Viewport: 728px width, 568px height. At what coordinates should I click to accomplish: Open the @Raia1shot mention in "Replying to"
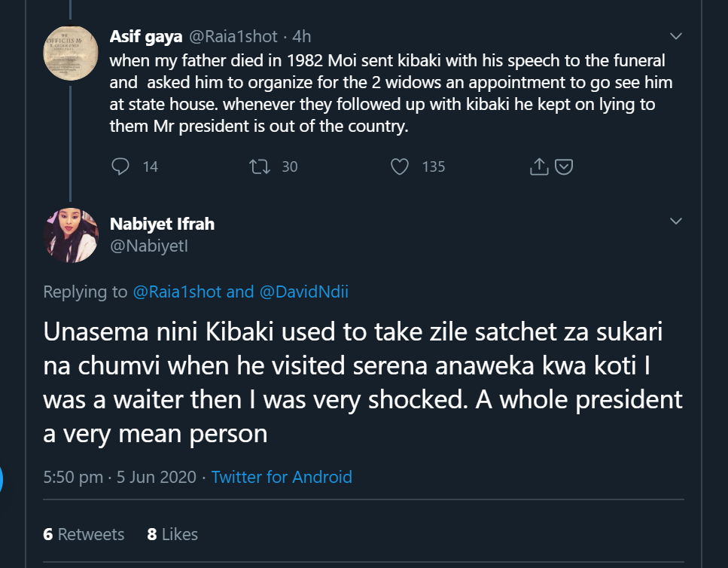(178, 292)
